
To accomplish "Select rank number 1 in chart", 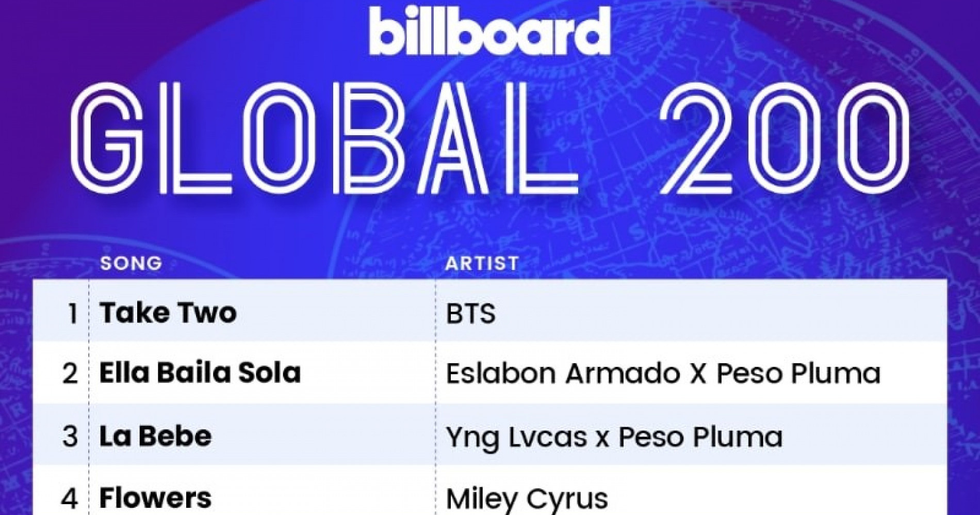I will (72, 313).
